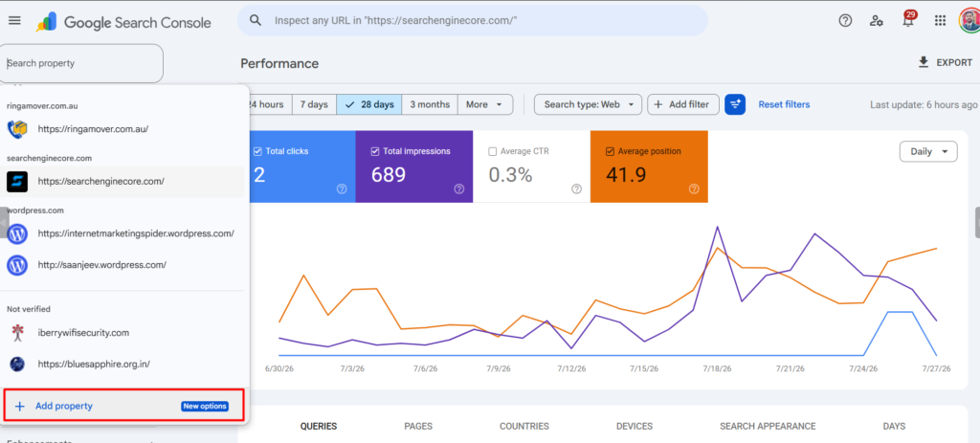Switch to the SEARCH APPEARANCE tab
Viewport: 980px width, 443px height.
[x=768, y=426]
